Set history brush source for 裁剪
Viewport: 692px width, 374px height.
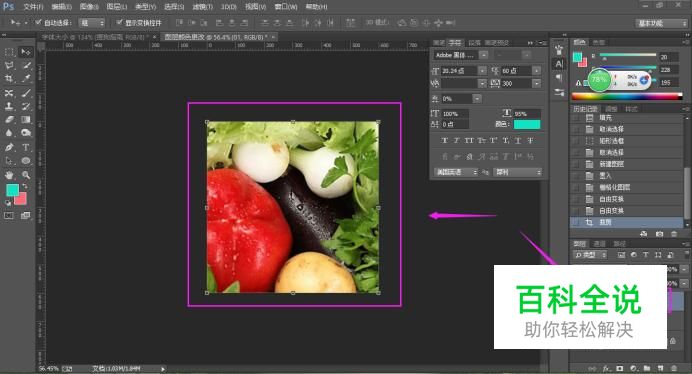pos(575,223)
